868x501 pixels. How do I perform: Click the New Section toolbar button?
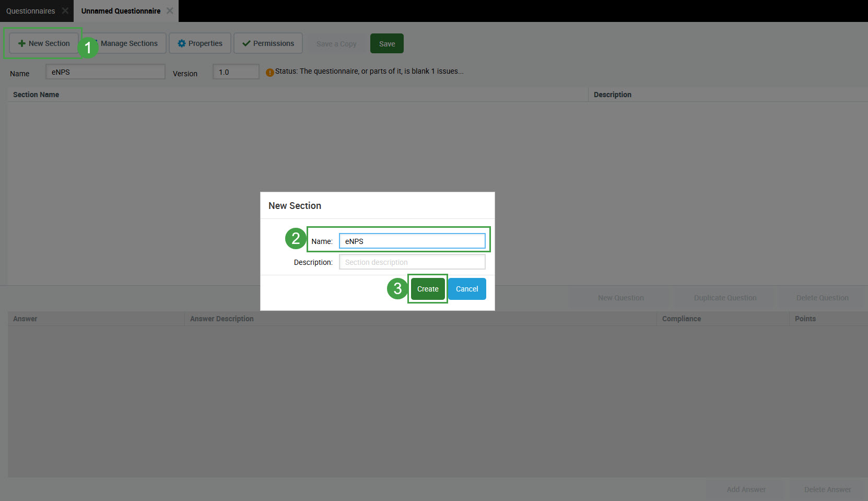44,43
